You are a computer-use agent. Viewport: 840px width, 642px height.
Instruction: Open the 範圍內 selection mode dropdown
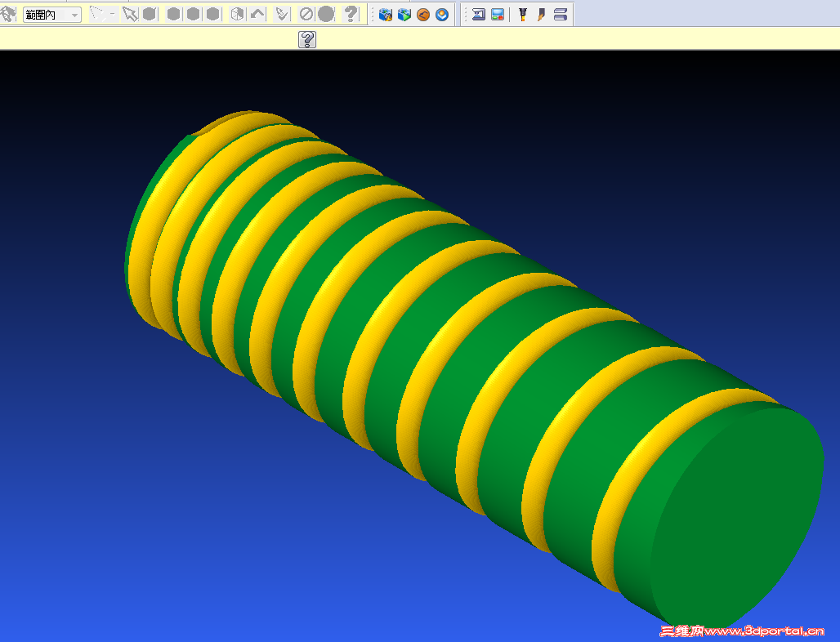pos(52,15)
